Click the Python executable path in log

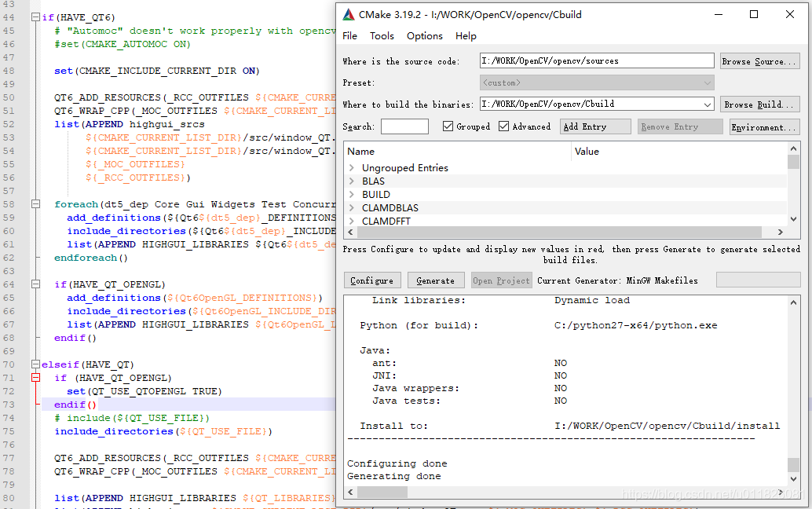[x=636, y=325]
